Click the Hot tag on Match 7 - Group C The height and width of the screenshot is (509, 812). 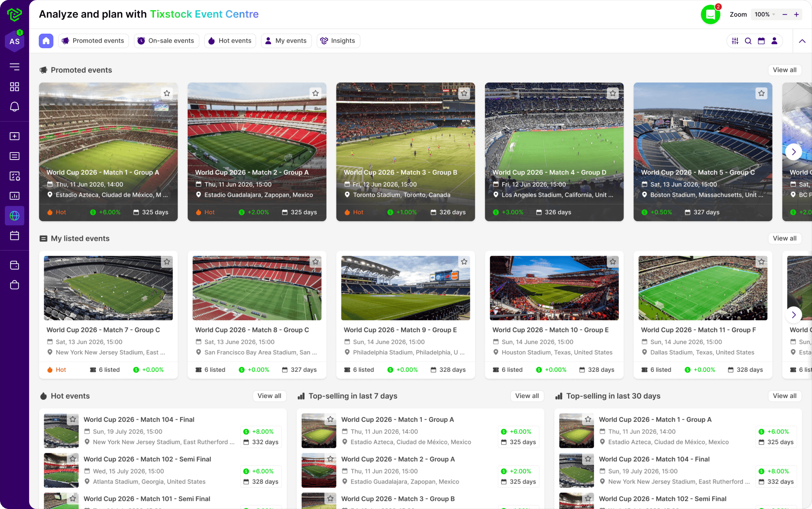point(56,370)
